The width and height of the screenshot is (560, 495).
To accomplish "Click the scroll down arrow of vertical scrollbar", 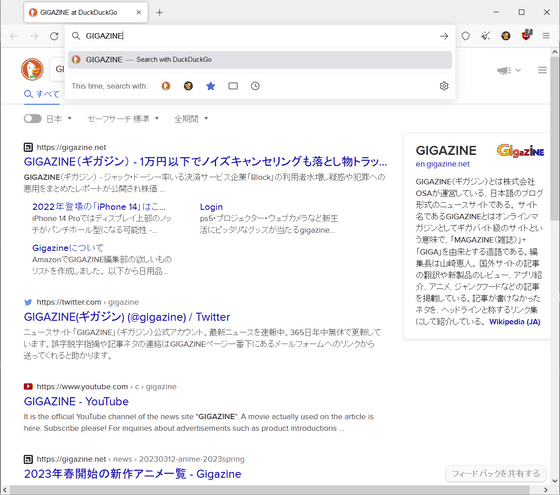I will 555,481.
